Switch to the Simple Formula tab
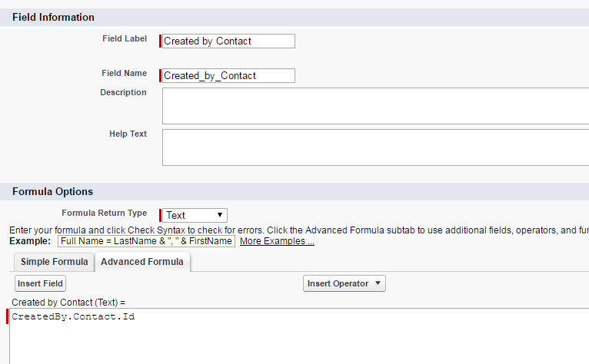The height and width of the screenshot is (364, 589). pyautogui.click(x=54, y=262)
